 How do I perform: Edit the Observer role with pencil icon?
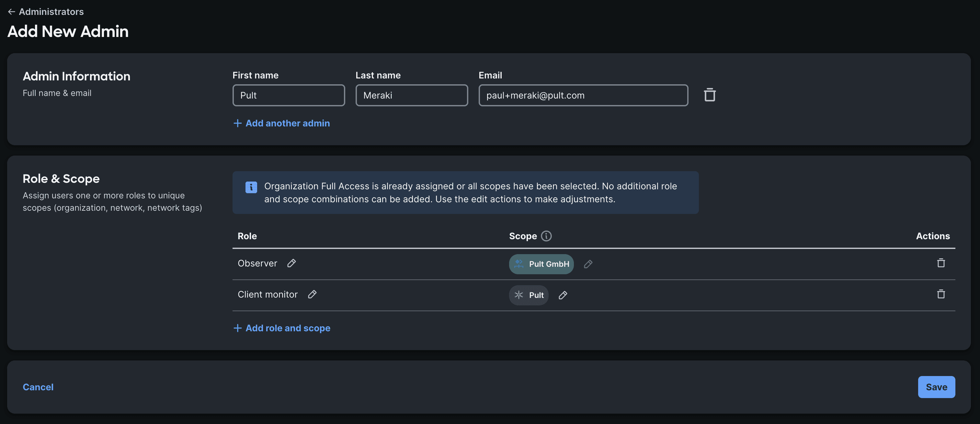click(291, 263)
